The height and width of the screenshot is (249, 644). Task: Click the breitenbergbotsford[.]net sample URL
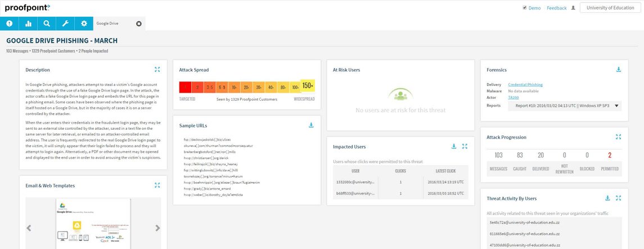(209, 152)
